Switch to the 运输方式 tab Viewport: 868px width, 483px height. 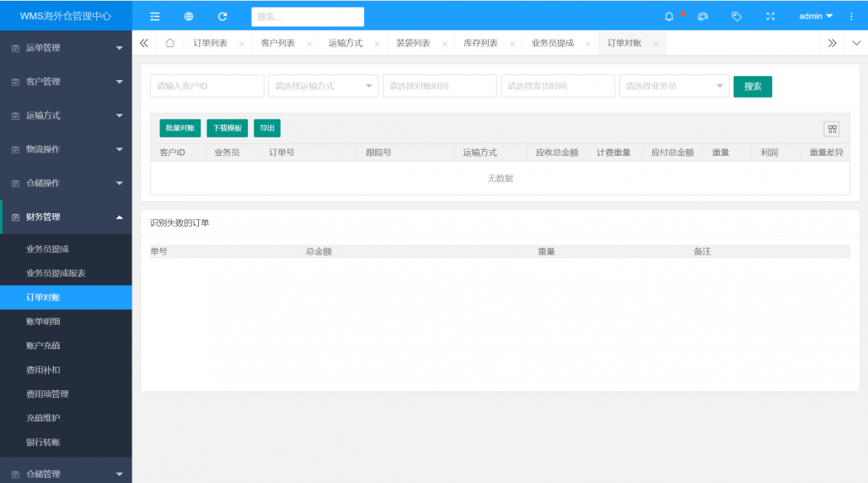click(346, 43)
